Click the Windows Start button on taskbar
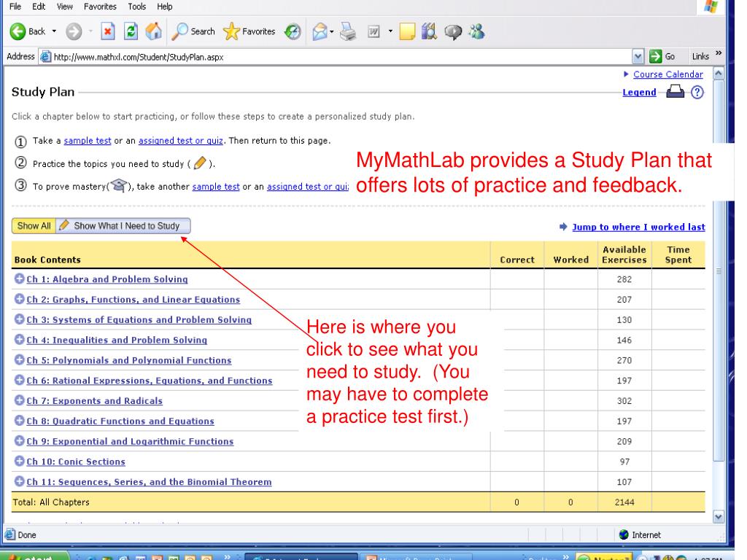Viewport: 747px width, 560px height. pos(36,556)
